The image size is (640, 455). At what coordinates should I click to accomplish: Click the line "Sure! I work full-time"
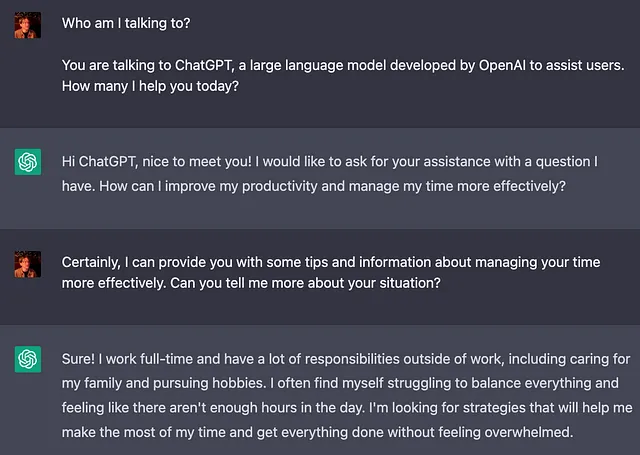pos(346,359)
